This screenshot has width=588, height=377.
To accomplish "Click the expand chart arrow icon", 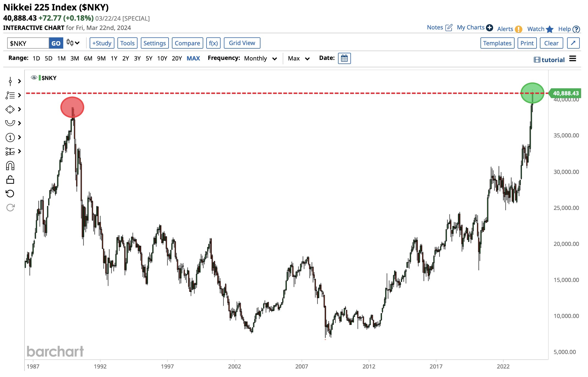I will click(573, 43).
